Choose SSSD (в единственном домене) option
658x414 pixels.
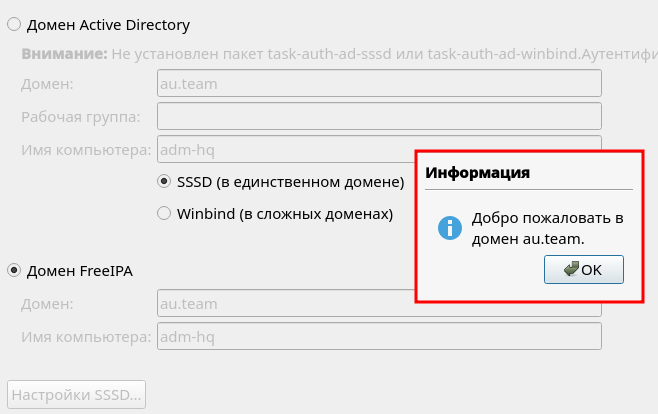point(164,182)
